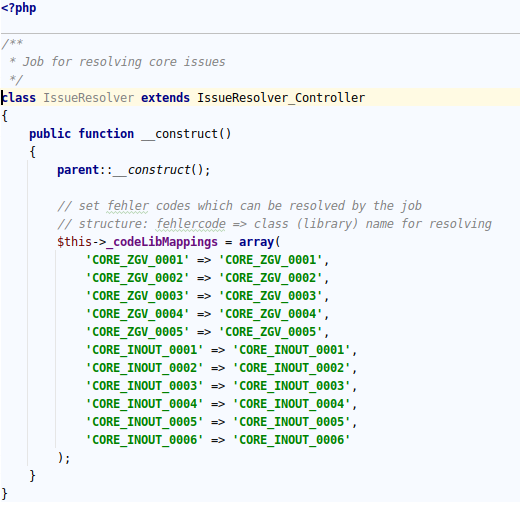Click the 'CORE_INOUT_0002' array value
This screenshot has width=520, height=520.
[292, 368]
